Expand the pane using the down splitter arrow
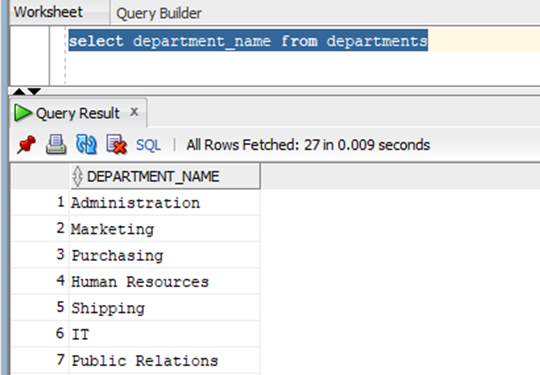Screen dimensions: 540x375 pyautogui.click(x=34, y=91)
